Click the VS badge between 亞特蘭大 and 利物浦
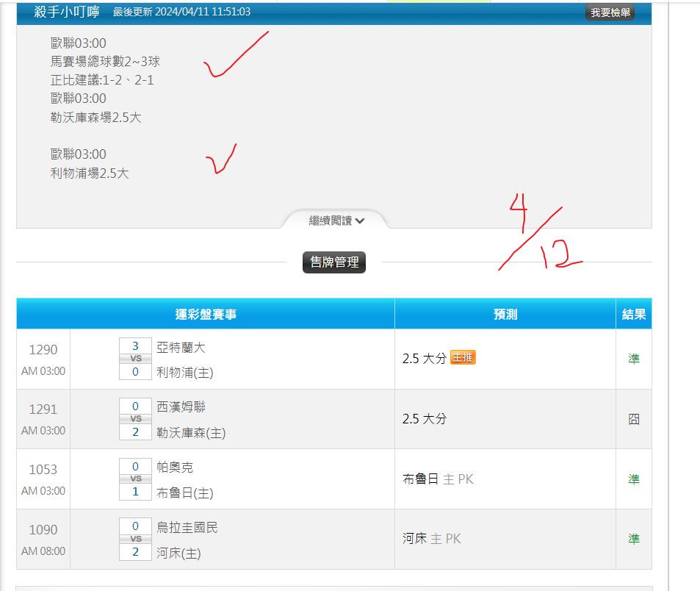The image size is (700, 591). 135,359
